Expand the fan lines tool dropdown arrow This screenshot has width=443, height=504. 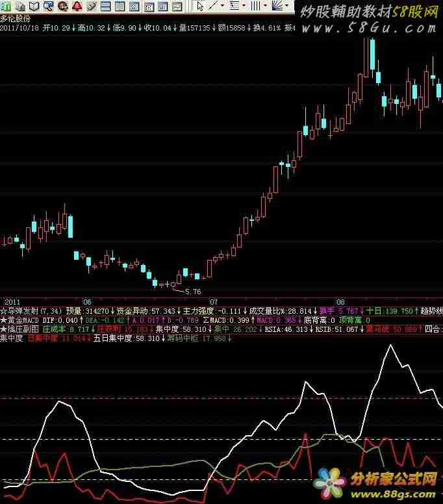tap(286, 5)
